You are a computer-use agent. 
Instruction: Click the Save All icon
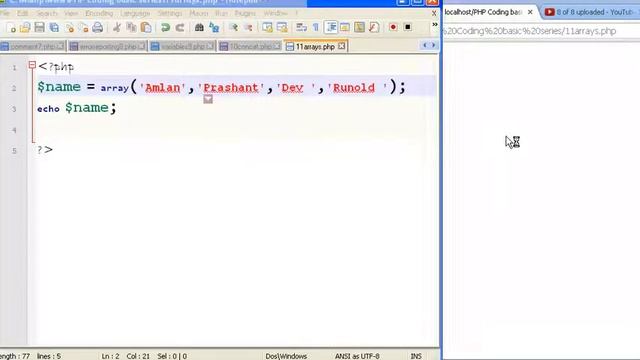point(54,28)
